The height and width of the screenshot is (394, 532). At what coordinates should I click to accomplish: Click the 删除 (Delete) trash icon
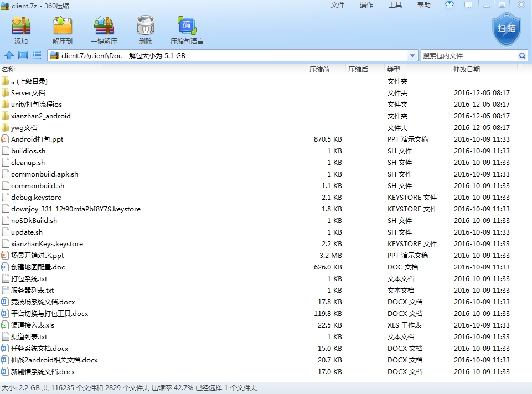tap(146, 30)
